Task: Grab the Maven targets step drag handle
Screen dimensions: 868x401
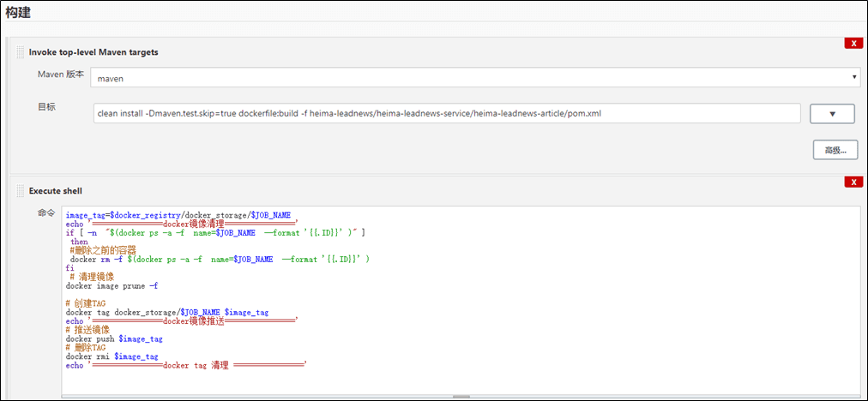Action: click(x=21, y=52)
